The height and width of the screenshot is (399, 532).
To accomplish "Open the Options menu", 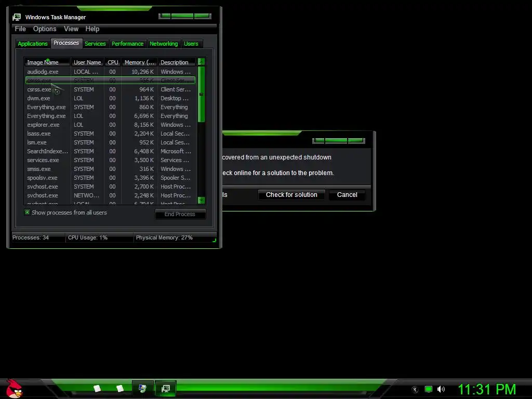I will pyautogui.click(x=45, y=29).
